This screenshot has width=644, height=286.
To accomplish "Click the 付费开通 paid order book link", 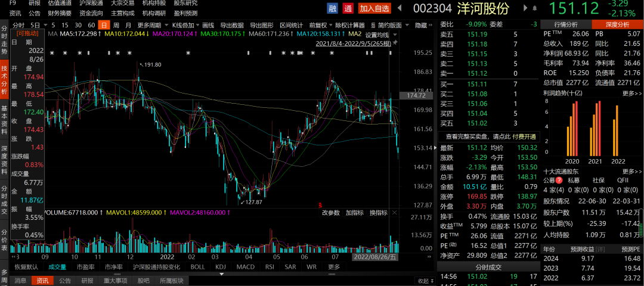I will (523, 136).
